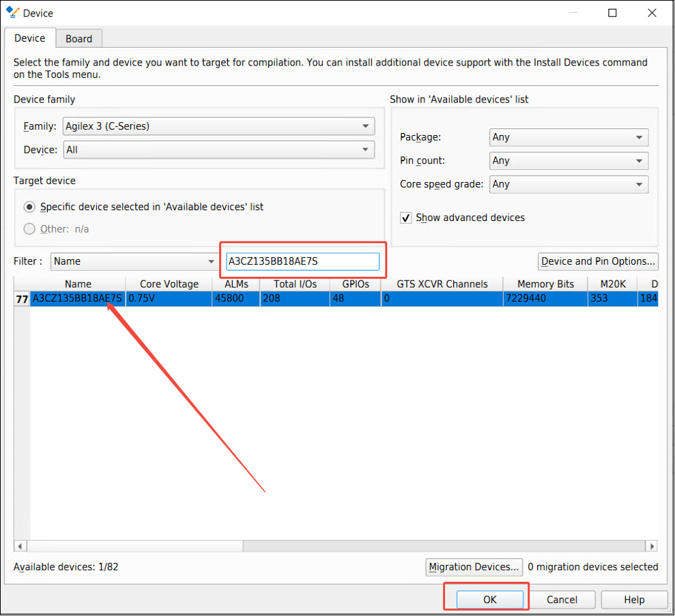This screenshot has width=675, height=616.
Task: Click the 353 M20K cell
Action: tap(613, 299)
